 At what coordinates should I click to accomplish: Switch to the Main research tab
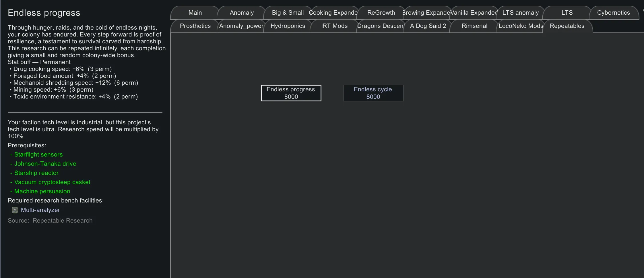195,13
